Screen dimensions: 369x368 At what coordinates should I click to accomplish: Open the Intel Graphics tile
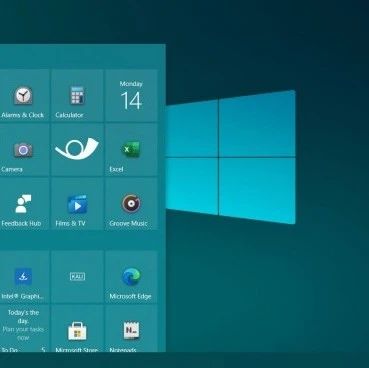pyautogui.click(x=24, y=277)
